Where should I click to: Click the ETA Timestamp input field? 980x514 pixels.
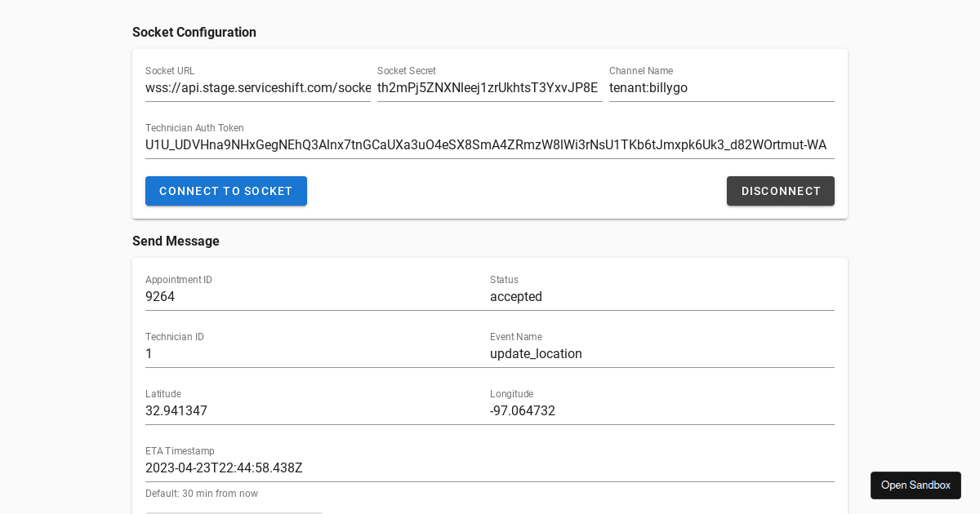[489, 468]
